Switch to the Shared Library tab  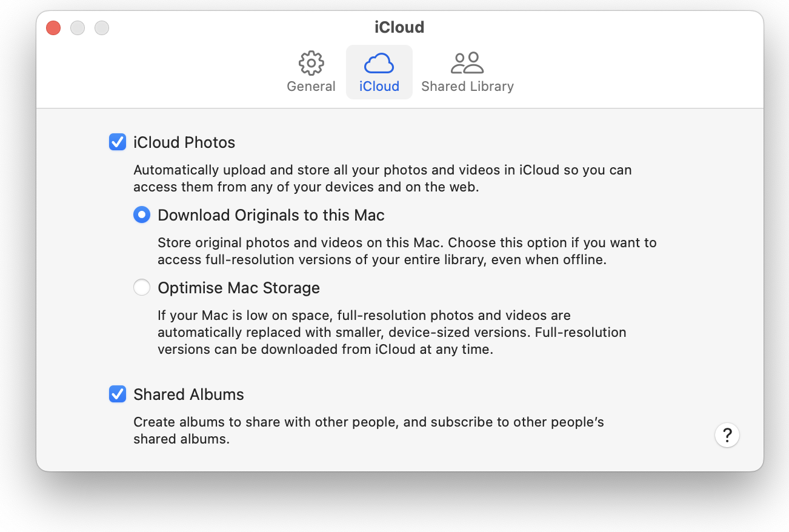click(x=467, y=72)
